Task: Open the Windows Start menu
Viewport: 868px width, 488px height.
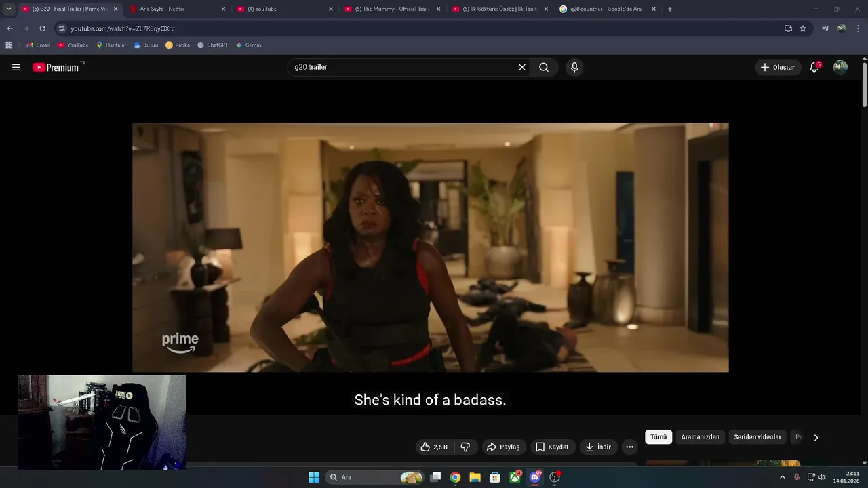Action: (314, 477)
